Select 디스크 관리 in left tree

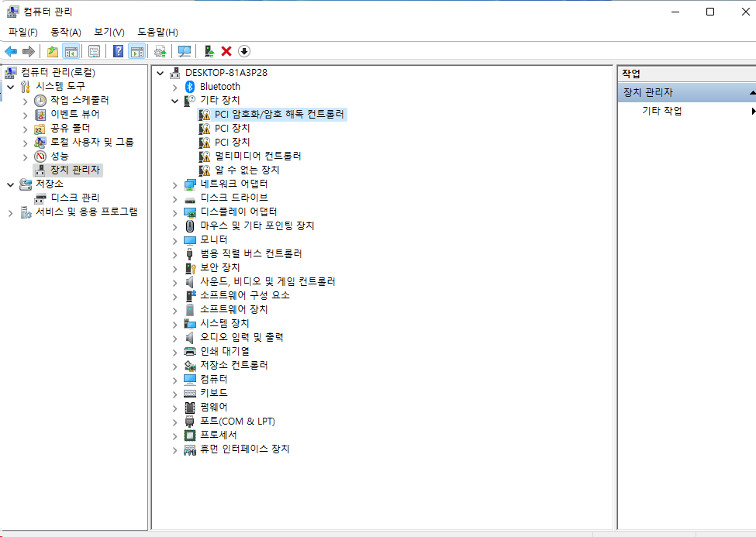coord(74,198)
